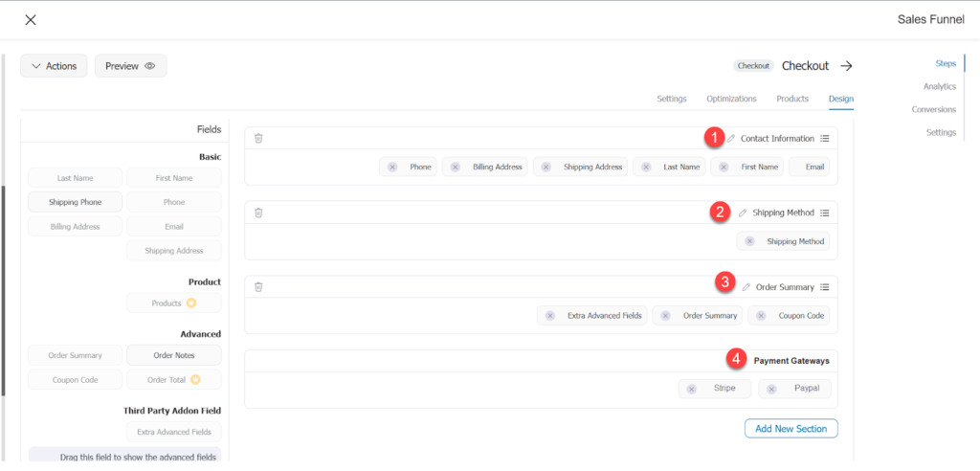Click the Contact Information reorder list icon
Image resolution: width=980 pixels, height=471 pixels.
coord(824,138)
